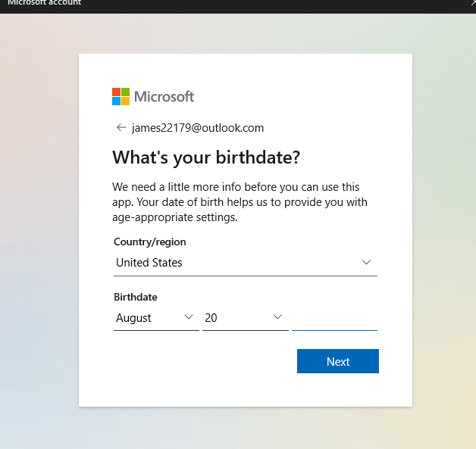Open the Country/region United States dropdown
This screenshot has width=476, height=449.
tap(235, 263)
